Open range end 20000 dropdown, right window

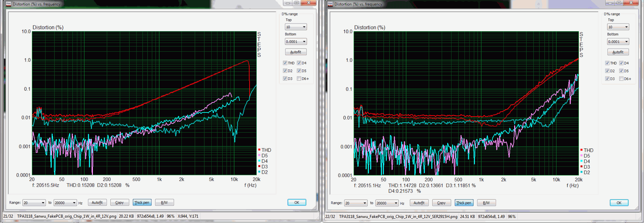pos(387,203)
